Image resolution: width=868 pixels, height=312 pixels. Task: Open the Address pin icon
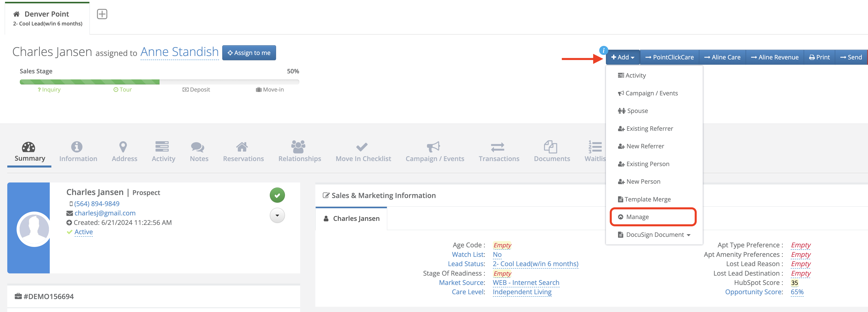point(123,147)
